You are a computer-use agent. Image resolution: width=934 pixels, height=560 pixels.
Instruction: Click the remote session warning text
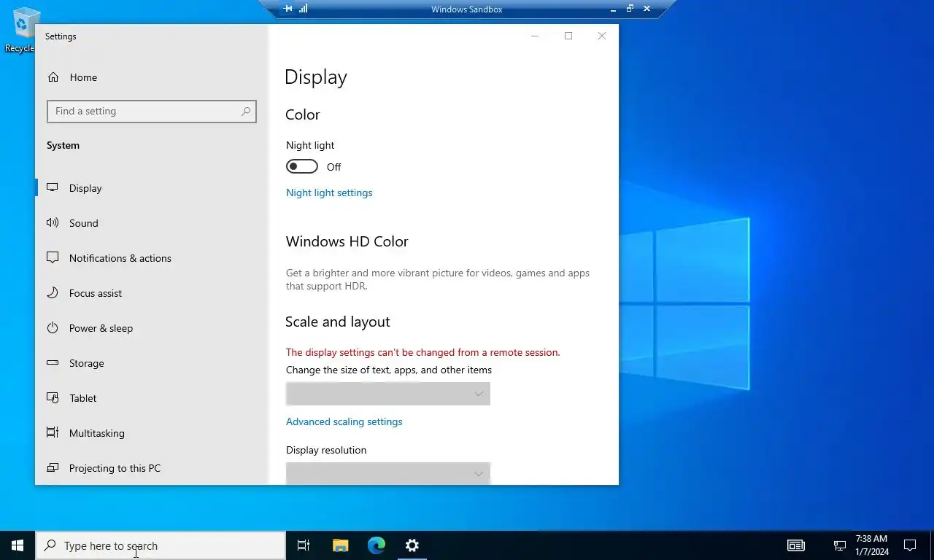coord(423,352)
